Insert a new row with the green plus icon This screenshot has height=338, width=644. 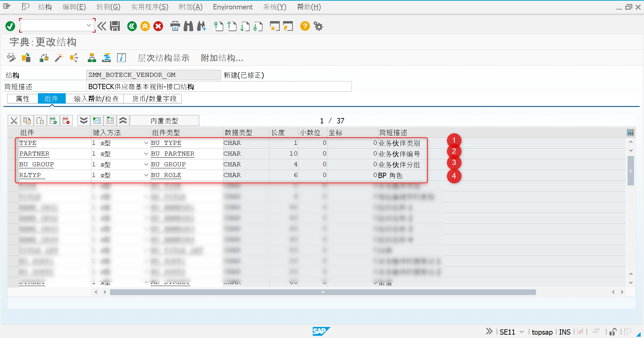click(53, 120)
